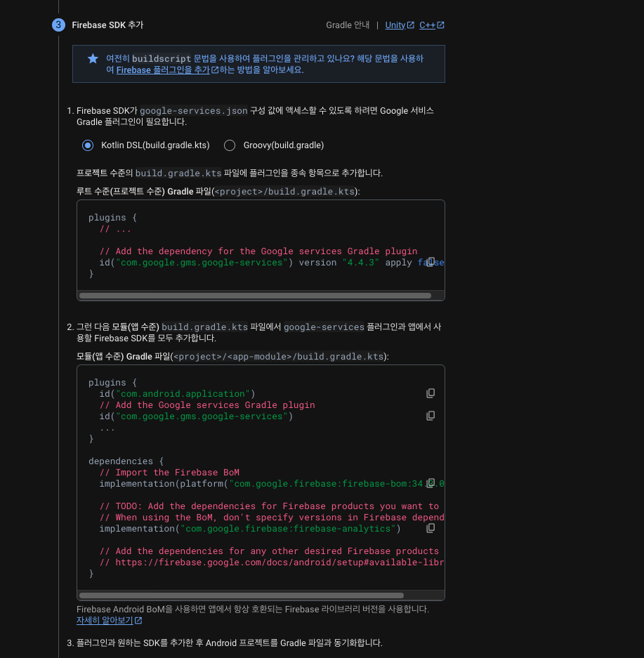Open the C++ setup link

coord(432,25)
